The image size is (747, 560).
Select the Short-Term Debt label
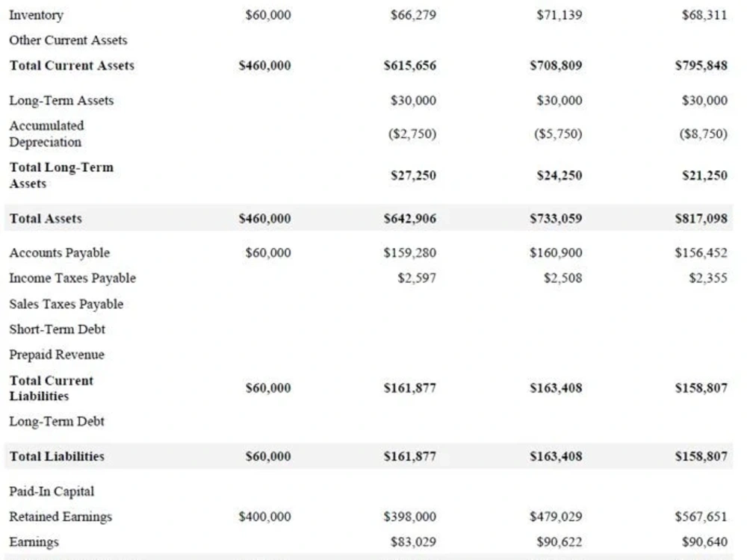[x=58, y=329]
